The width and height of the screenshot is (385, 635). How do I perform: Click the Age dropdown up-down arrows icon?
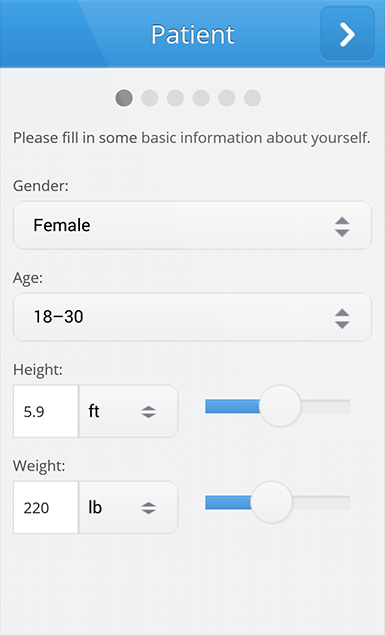click(342, 318)
